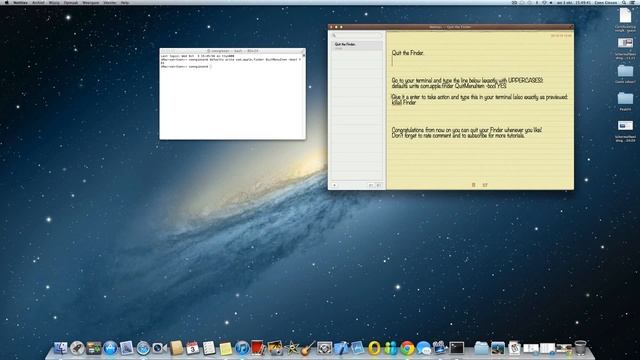Open the Help menu in menu bar
The image size is (640, 360).
pyautogui.click(x=125, y=2)
